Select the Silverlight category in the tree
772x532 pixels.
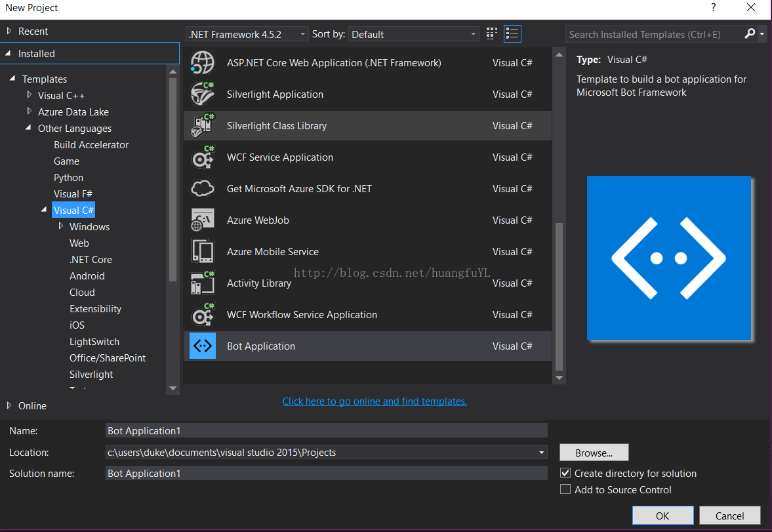(91, 375)
